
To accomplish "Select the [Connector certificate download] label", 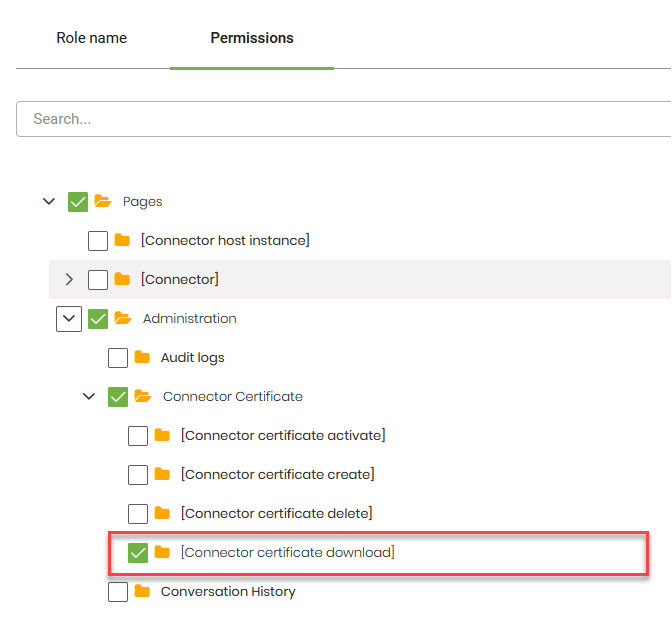I will 288,552.
